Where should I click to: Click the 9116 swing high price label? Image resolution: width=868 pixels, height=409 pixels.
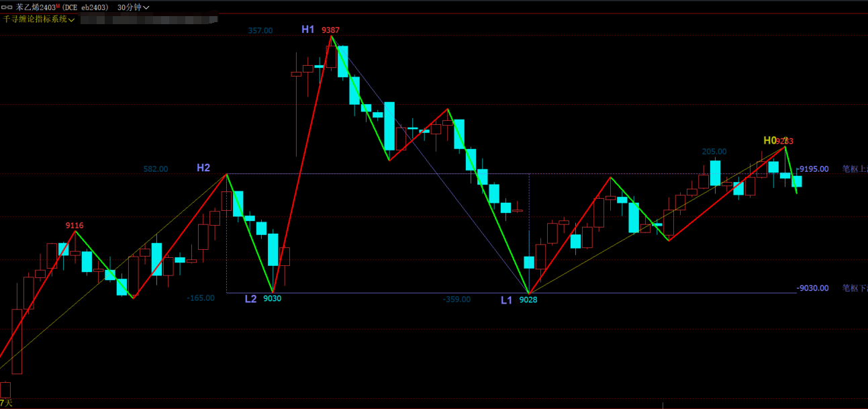(75, 226)
